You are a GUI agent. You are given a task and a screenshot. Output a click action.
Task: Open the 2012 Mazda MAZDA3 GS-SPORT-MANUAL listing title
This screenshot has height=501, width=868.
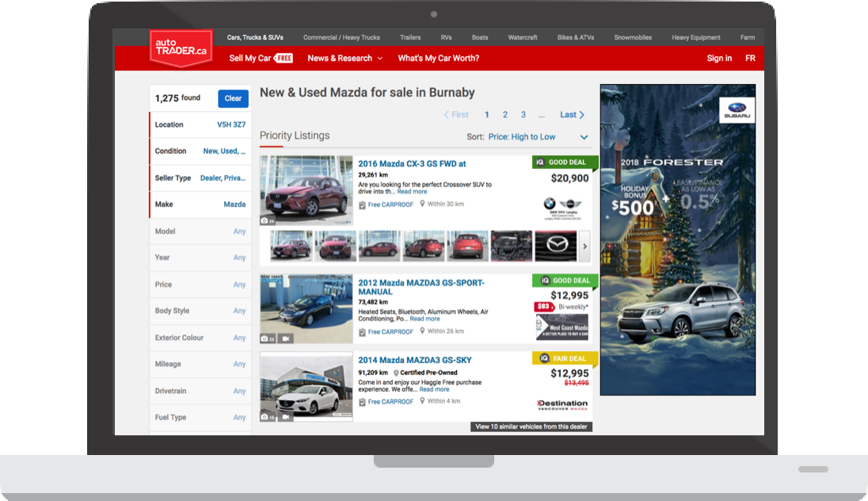pyautogui.click(x=421, y=287)
